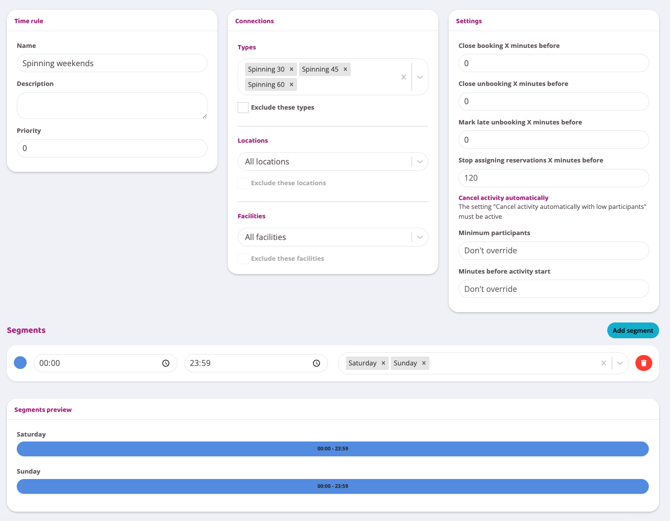Enable Exclude these types checkbox
The height and width of the screenshot is (521, 670).
[x=243, y=108]
